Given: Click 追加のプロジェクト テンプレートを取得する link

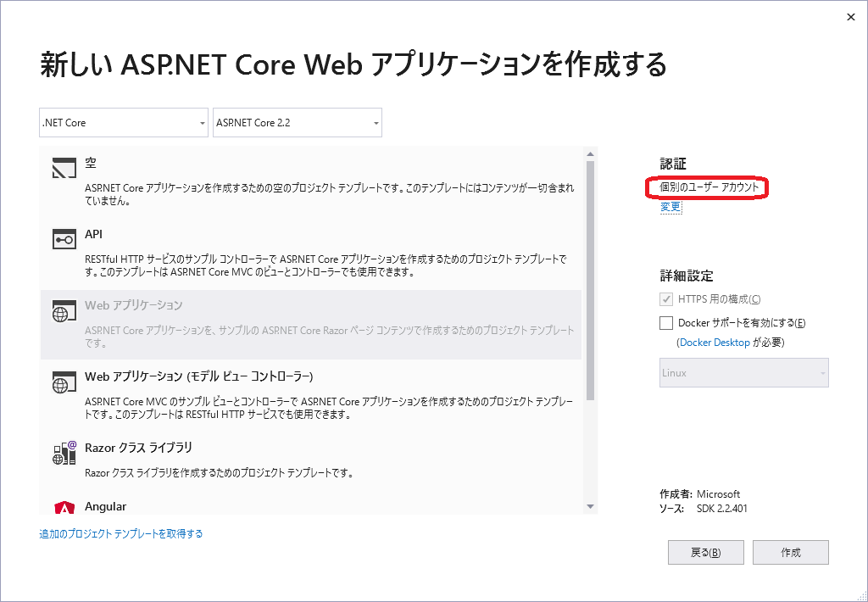Looking at the screenshot, I should coord(120,534).
